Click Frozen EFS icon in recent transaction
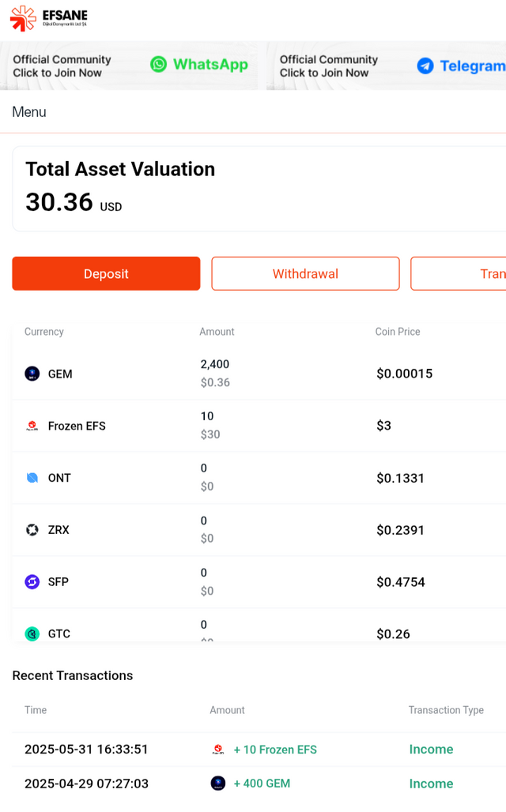506x812 pixels. tap(218, 750)
